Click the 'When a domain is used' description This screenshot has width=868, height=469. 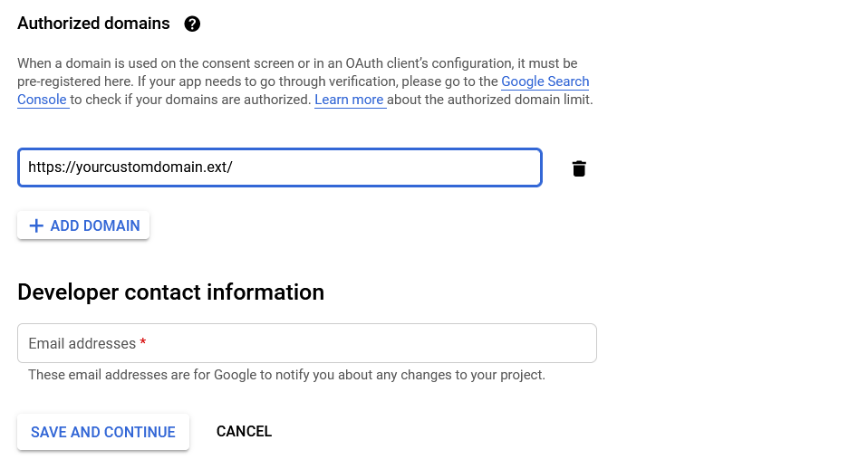(x=305, y=81)
